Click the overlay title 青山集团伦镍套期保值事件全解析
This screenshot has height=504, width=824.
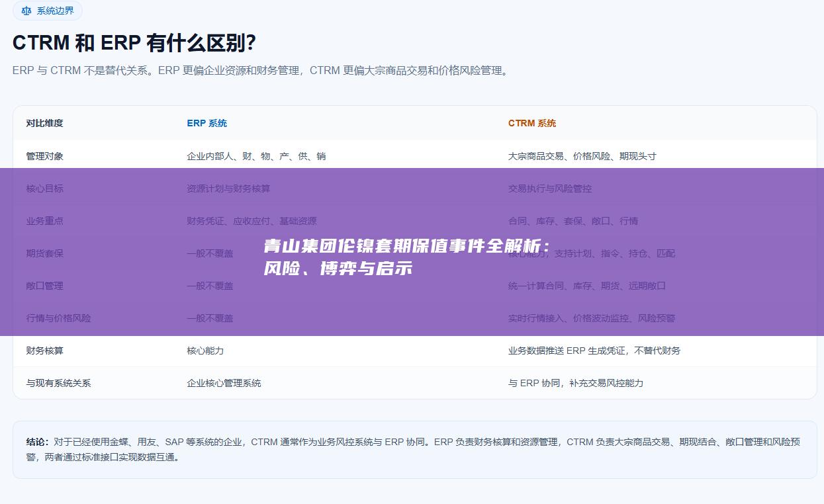pos(407,247)
